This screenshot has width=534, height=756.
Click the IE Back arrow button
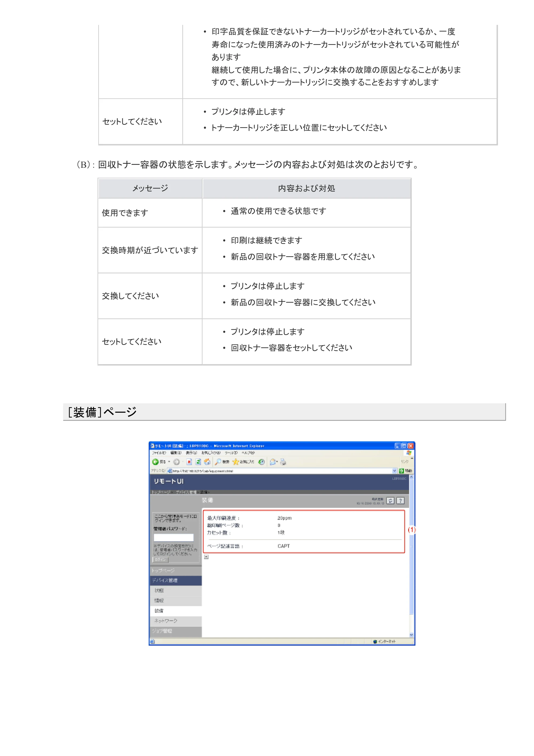155,462
